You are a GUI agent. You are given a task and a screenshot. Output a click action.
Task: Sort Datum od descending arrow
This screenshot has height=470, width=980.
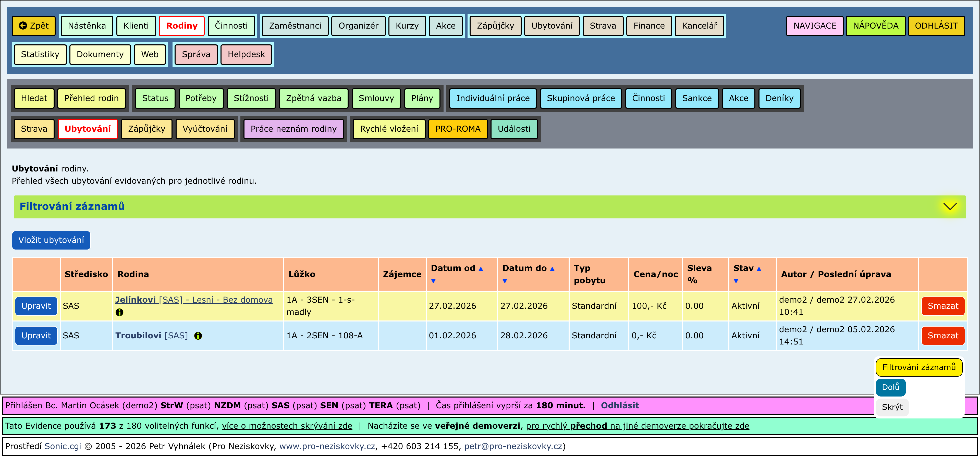433,281
